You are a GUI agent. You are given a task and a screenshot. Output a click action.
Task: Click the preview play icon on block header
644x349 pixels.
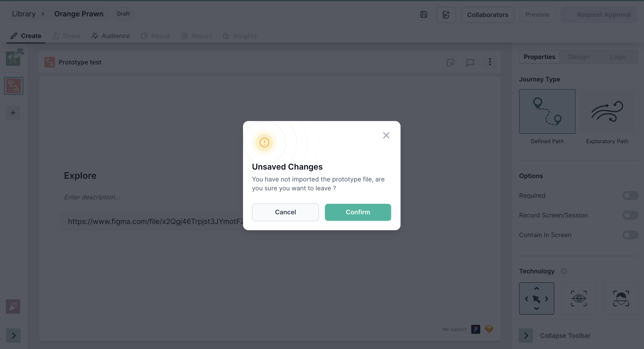(x=450, y=62)
